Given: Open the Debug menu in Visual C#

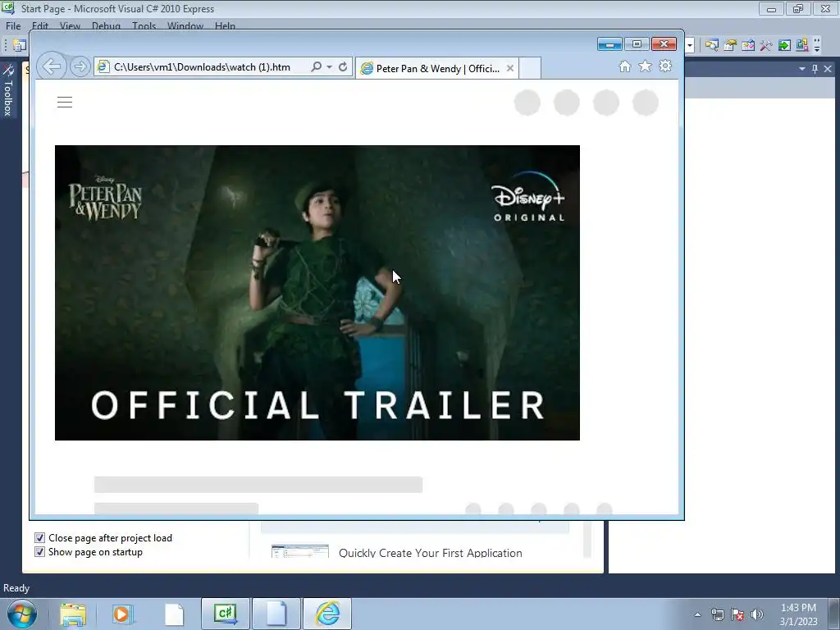Looking at the screenshot, I should pyautogui.click(x=106, y=25).
